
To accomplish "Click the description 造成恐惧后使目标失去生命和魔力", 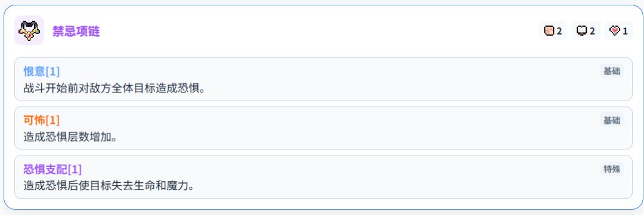I will 109,186.
